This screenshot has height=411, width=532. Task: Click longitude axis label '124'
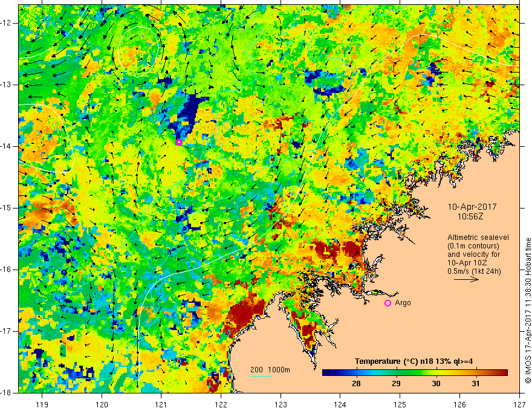coord(340,404)
